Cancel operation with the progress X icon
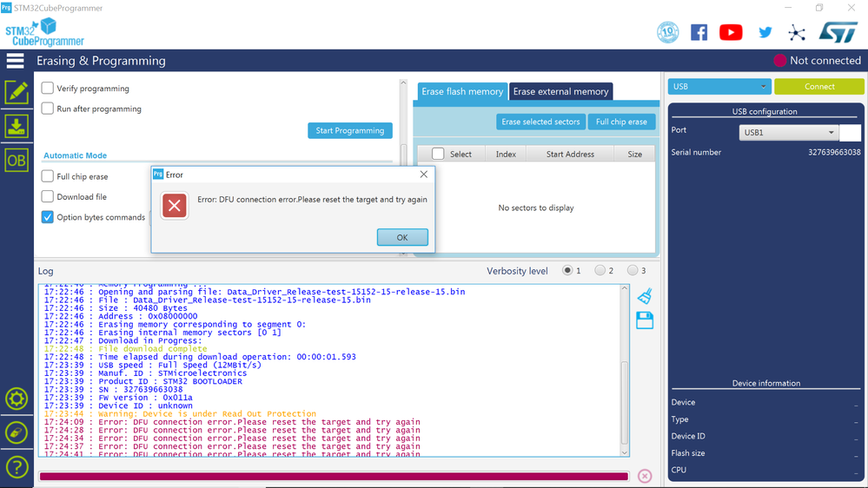Image resolution: width=868 pixels, height=488 pixels. (x=645, y=476)
